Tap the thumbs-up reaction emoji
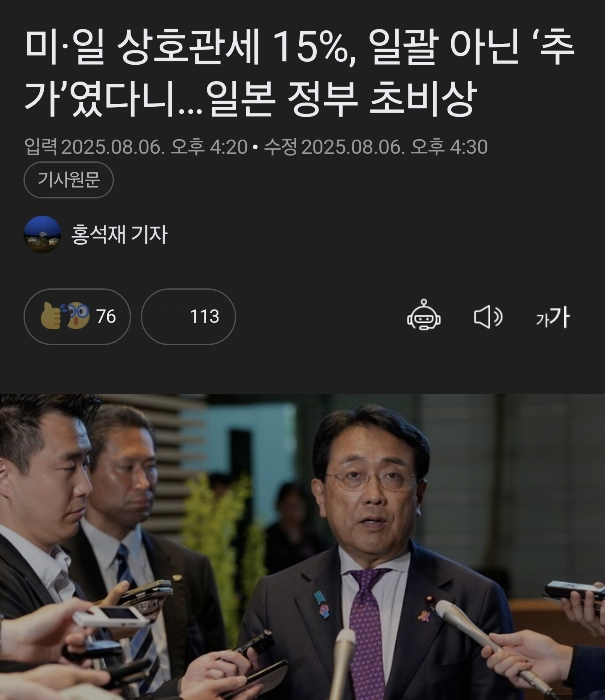This screenshot has height=700, width=605. 51,316
